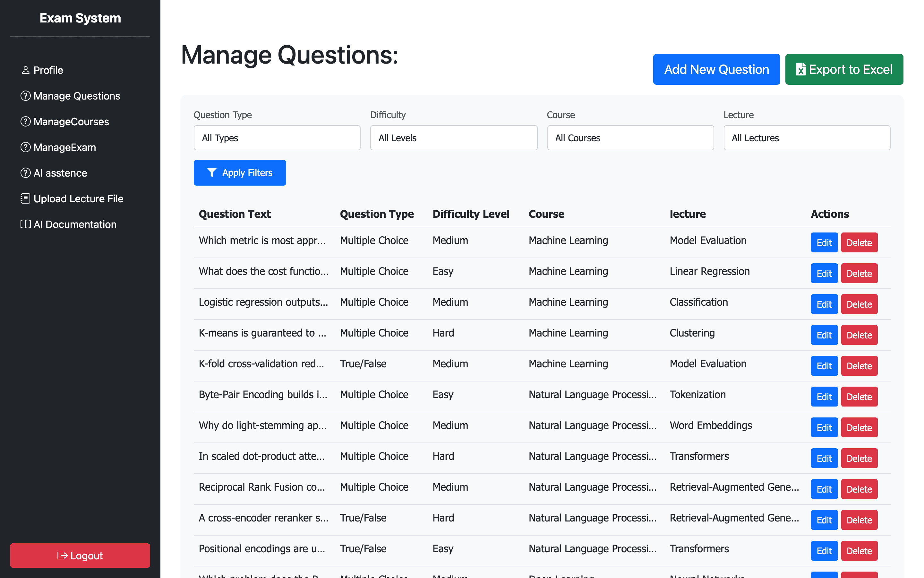Click the logout arrow icon
924x578 pixels.
click(62, 556)
